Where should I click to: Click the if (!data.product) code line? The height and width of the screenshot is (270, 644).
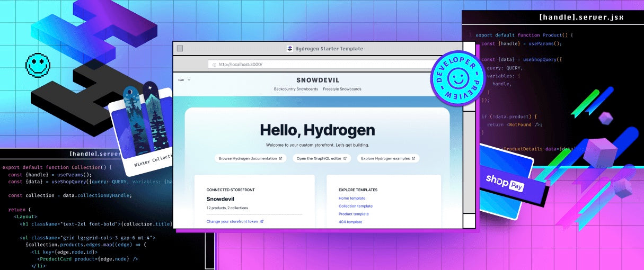point(509,116)
